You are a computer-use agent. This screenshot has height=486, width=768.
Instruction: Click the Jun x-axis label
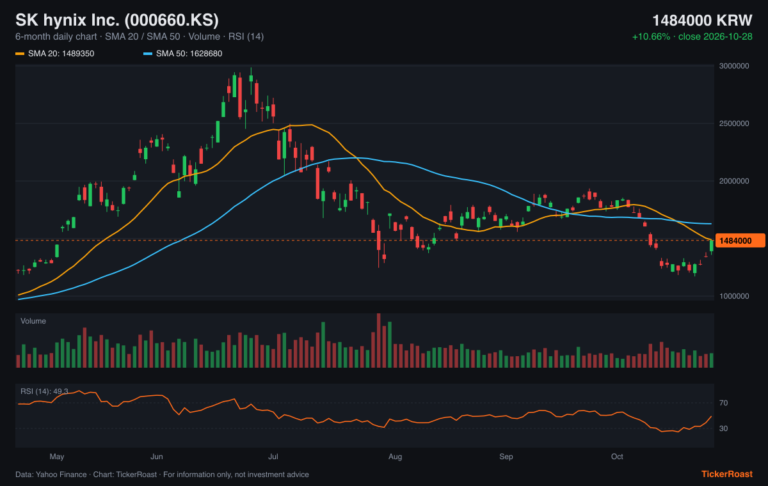[157, 457]
